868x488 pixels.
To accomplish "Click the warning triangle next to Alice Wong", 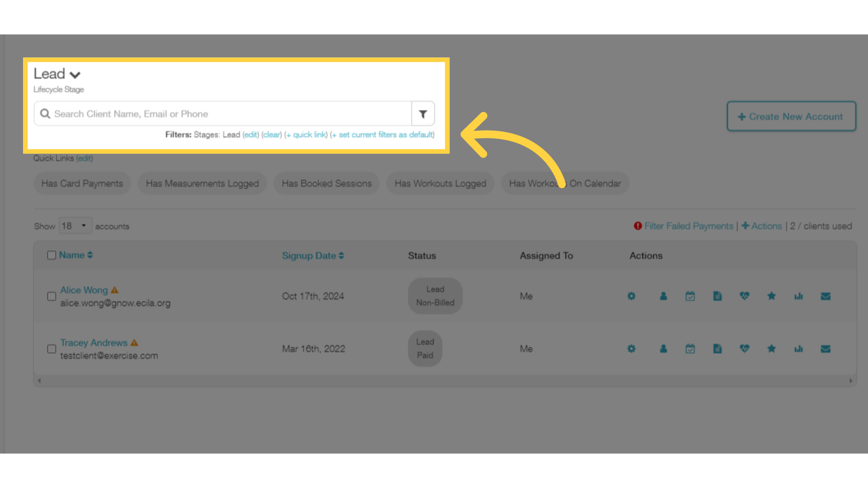I will tap(115, 289).
